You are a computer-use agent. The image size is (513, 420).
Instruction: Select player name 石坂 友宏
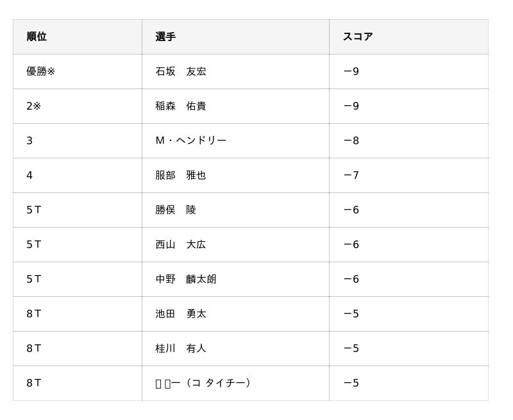[x=181, y=71]
